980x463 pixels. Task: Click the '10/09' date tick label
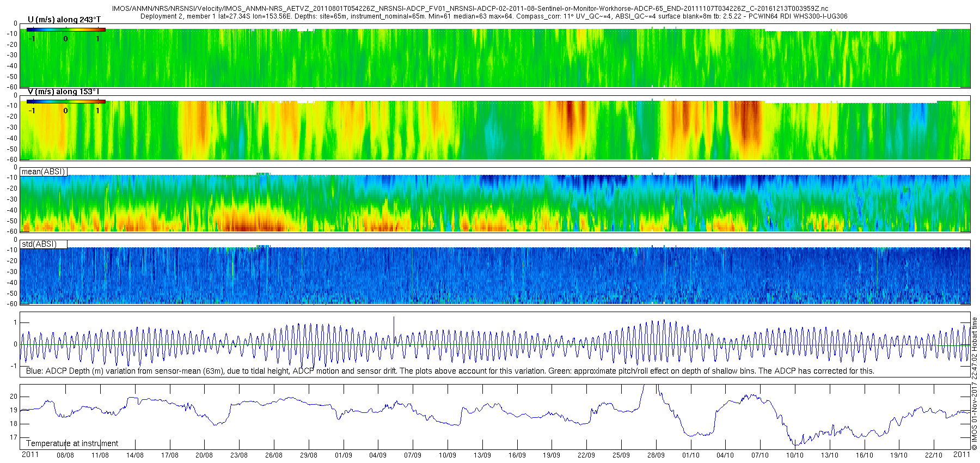448,455
